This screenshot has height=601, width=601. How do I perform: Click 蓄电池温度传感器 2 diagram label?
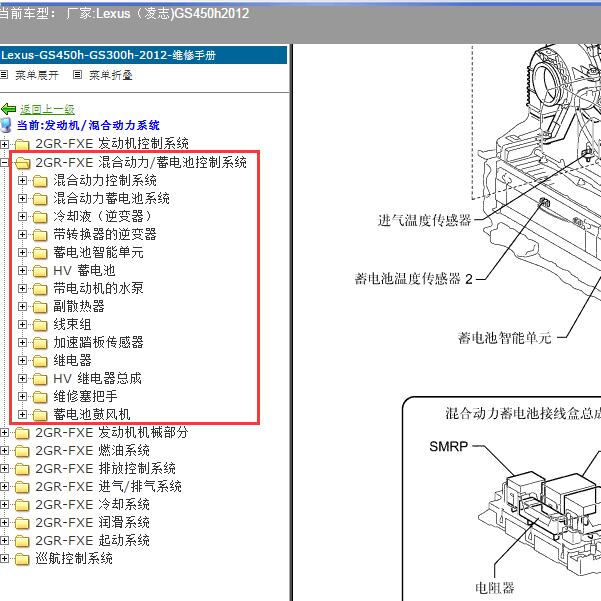click(414, 279)
